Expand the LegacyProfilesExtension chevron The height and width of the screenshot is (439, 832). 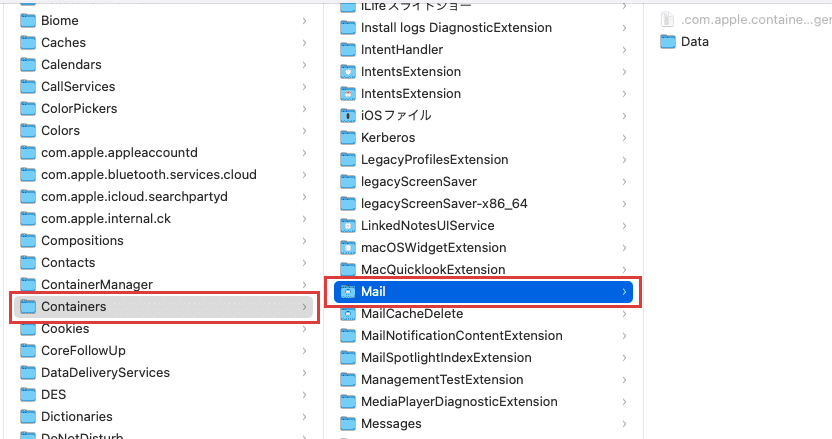[625, 160]
